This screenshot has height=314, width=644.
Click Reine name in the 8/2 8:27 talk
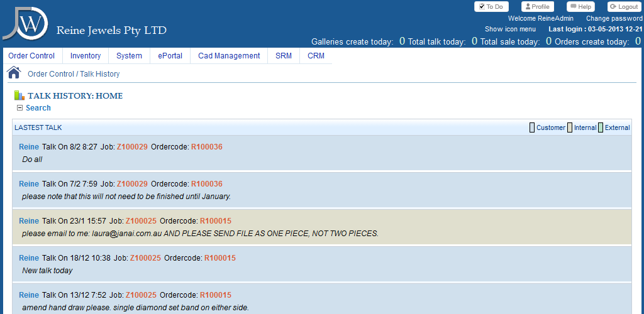[29, 147]
